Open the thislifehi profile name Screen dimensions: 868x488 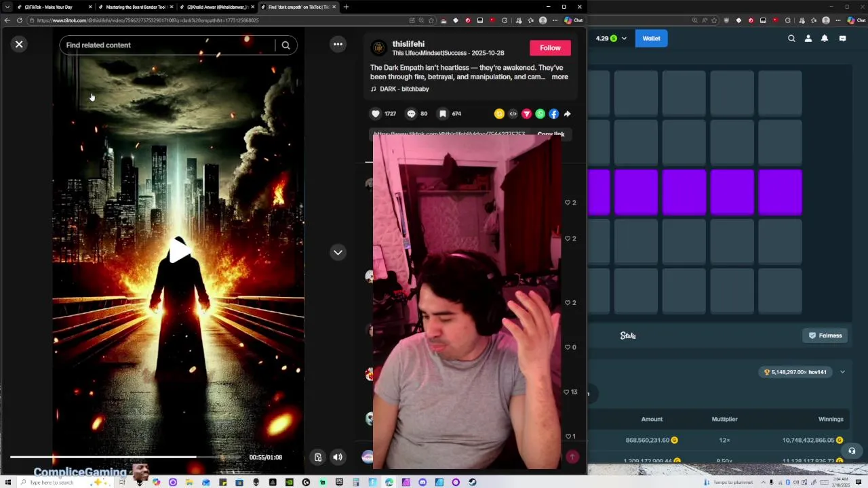click(x=408, y=43)
